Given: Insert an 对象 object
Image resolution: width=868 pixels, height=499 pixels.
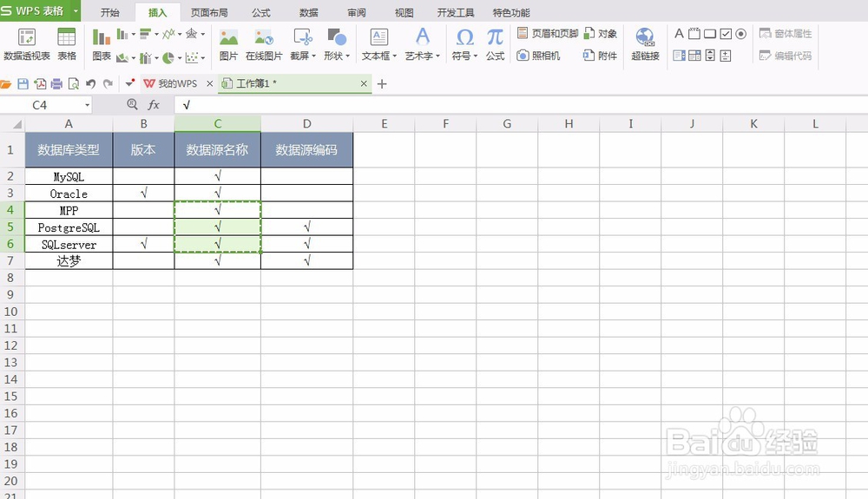Looking at the screenshot, I should tap(601, 34).
